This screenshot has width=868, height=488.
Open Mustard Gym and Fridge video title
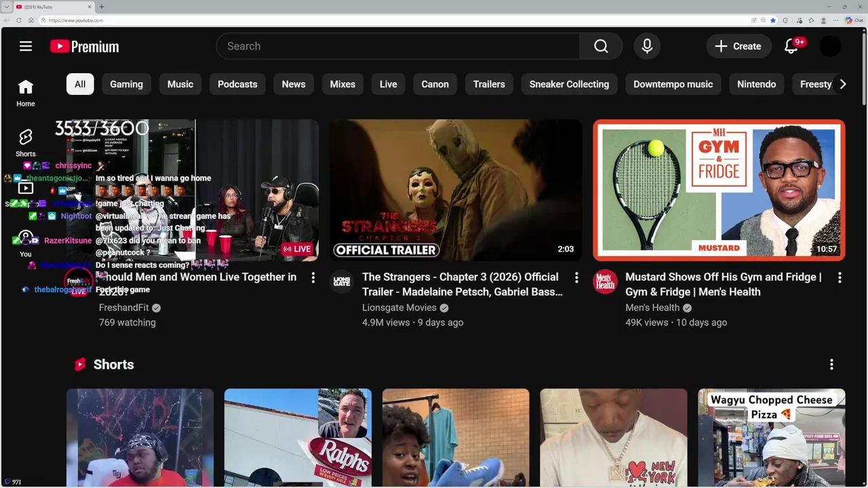pos(724,285)
